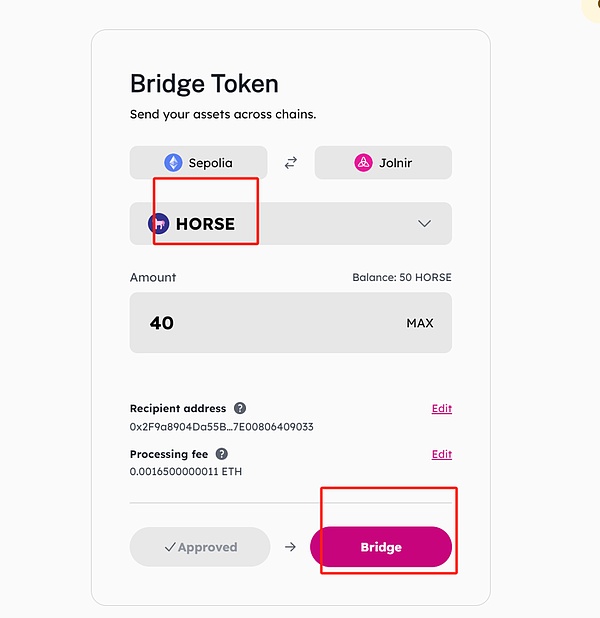Open the Jolnir destination chain selector

[x=383, y=163]
